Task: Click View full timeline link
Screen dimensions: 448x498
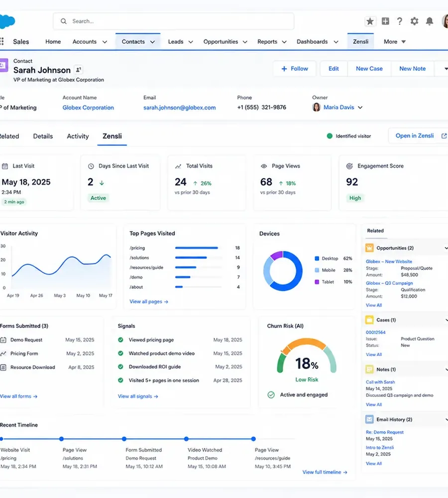Action: pyautogui.click(x=325, y=472)
